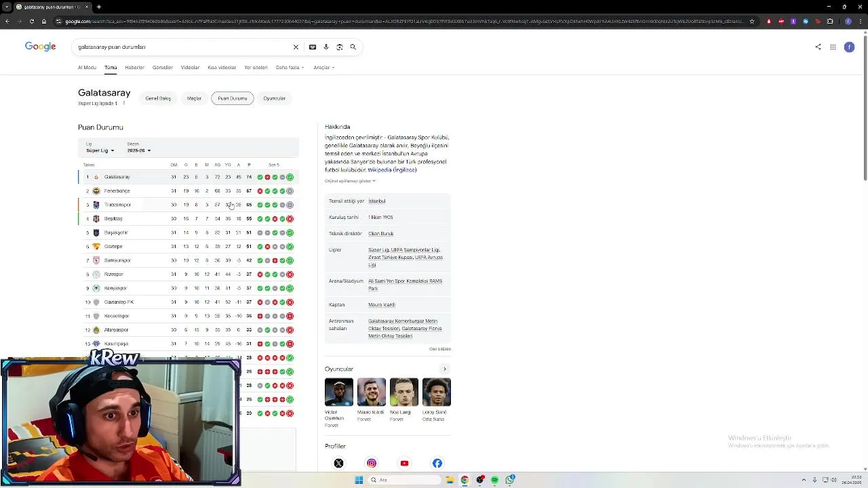Open Galatasaray's X (Twitter) profile

(x=339, y=464)
